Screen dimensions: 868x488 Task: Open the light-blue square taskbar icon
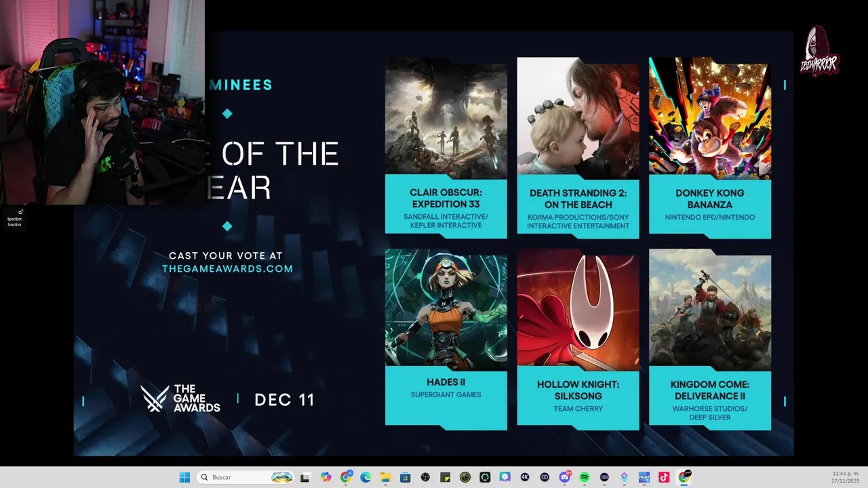[x=505, y=477]
